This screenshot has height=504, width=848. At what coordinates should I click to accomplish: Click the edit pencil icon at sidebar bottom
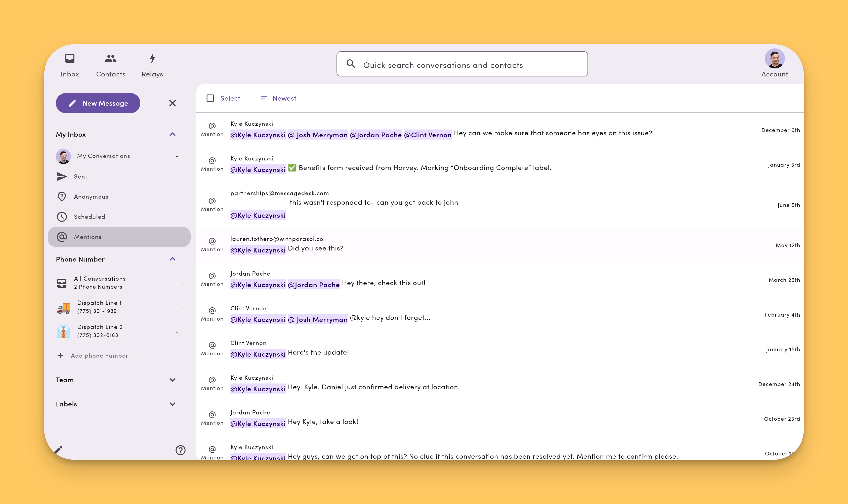tap(58, 450)
